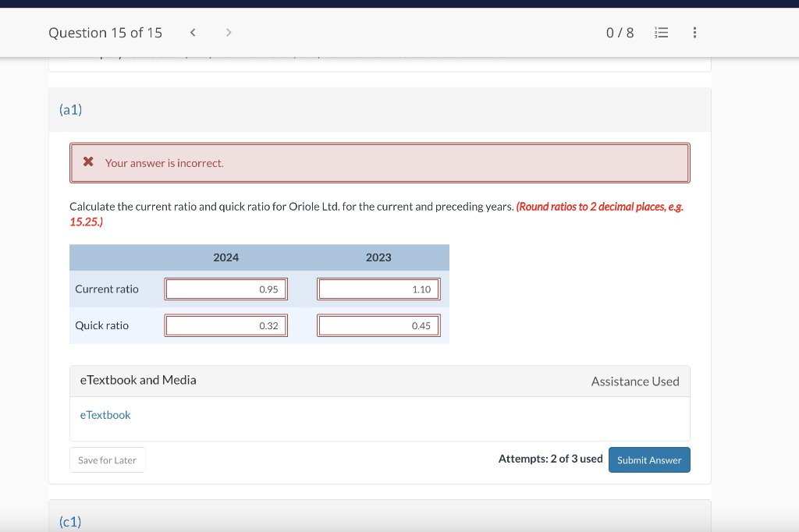The image size is (799, 532).
Task: Click the 2023 Current ratio answer box
Action: [x=378, y=289]
